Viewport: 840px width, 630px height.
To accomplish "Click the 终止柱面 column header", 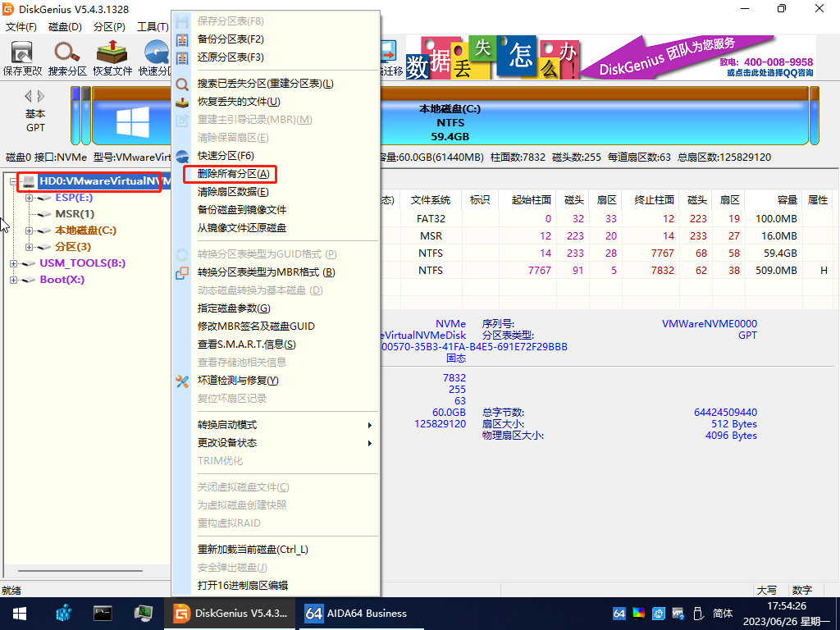I will (x=650, y=200).
